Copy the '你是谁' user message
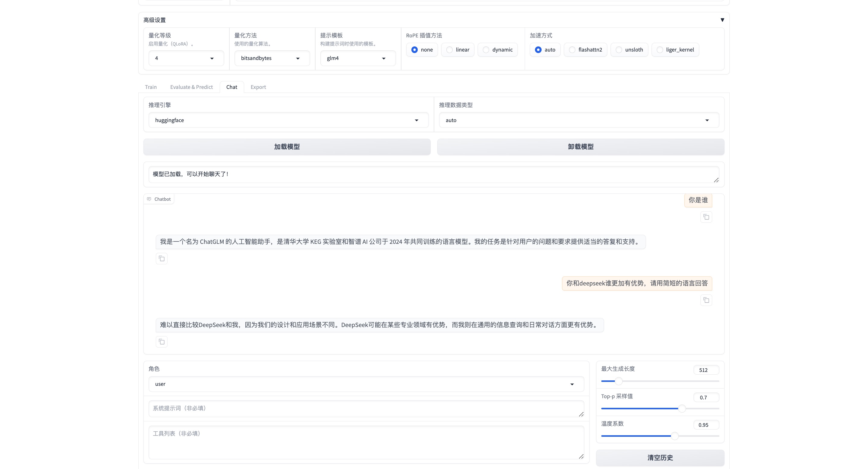 click(706, 217)
